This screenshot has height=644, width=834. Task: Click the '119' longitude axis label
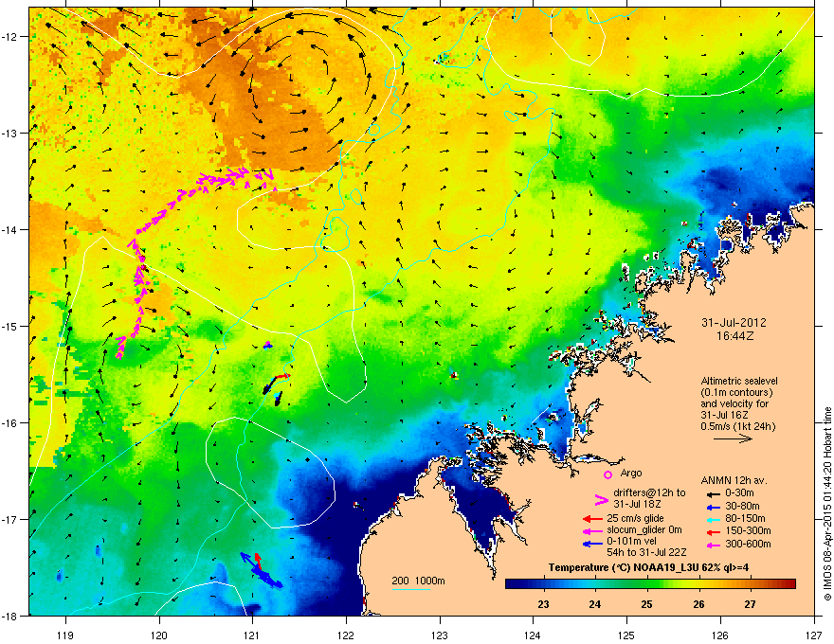(65, 635)
